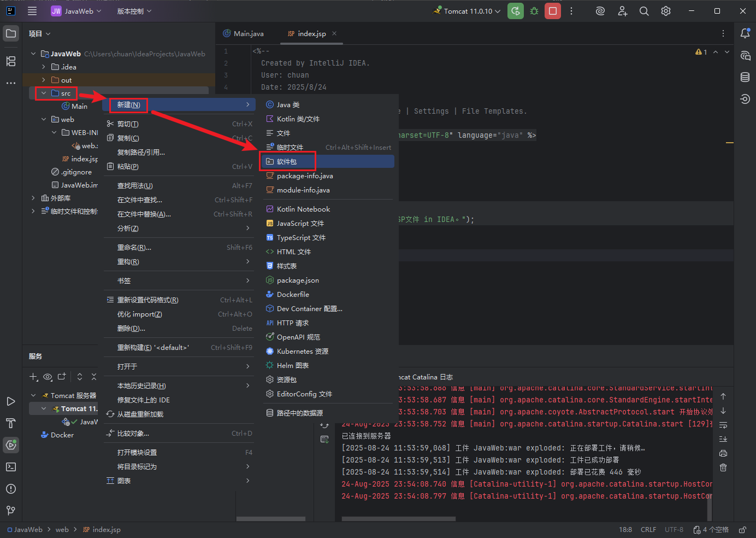Choose HTML 文件 from the New submenu
This screenshot has height=538, width=756.
pyautogui.click(x=327, y=252)
